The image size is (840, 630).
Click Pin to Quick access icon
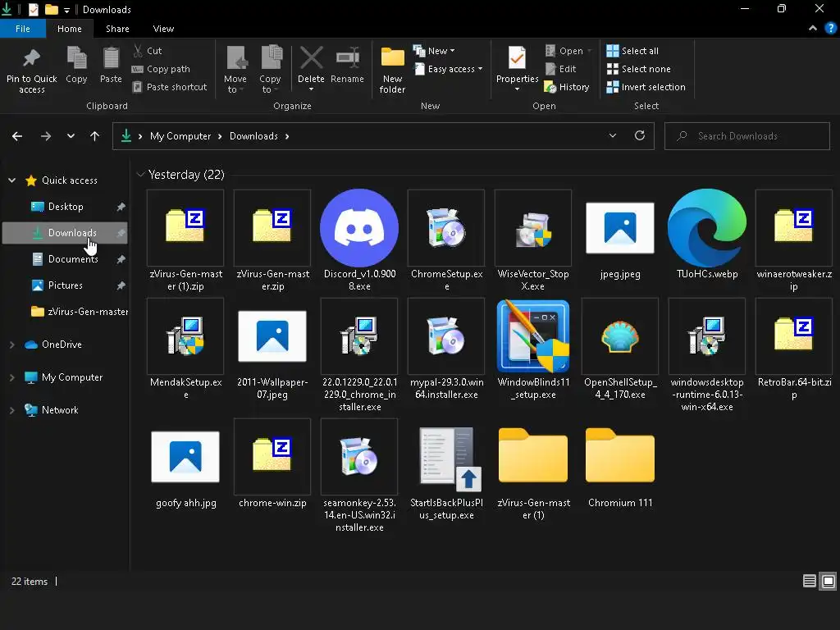pyautogui.click(x=31, y=58)
